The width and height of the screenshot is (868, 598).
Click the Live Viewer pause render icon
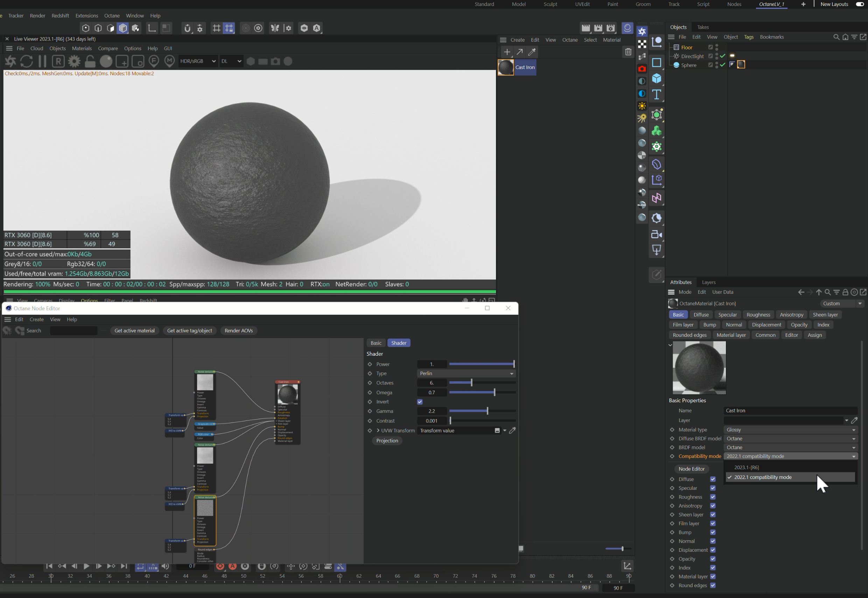pos(42,61)
